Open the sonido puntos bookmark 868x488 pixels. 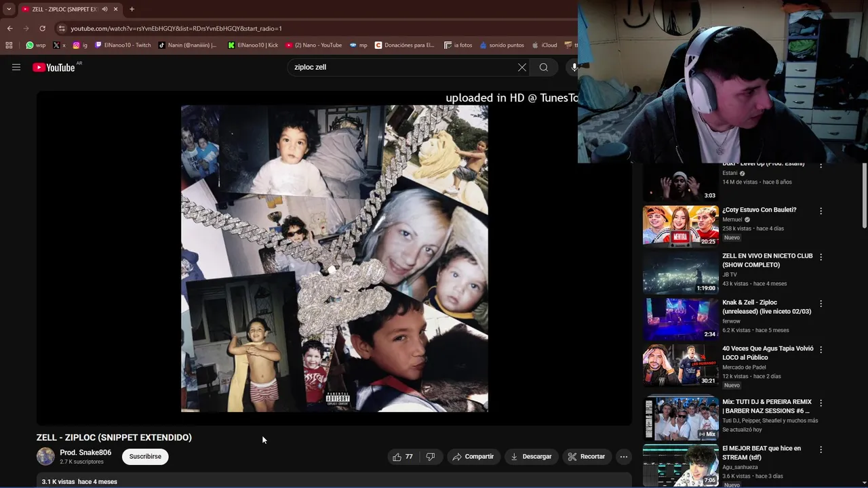click(x=502, y=45)
